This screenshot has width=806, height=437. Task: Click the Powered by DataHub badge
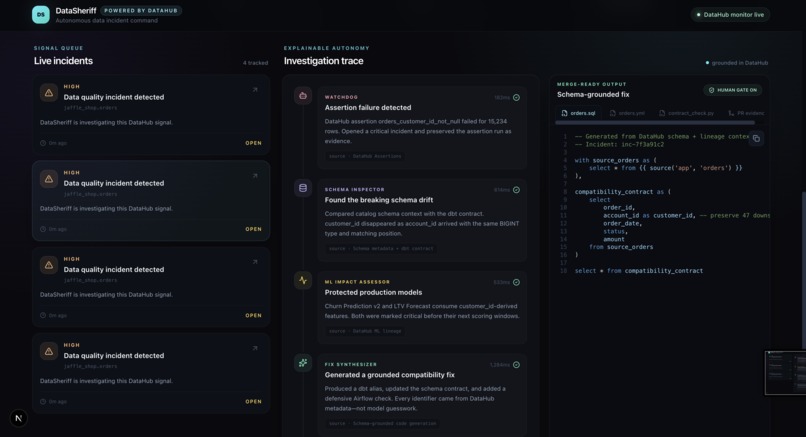pyautogui.click(x=141, y=10)
